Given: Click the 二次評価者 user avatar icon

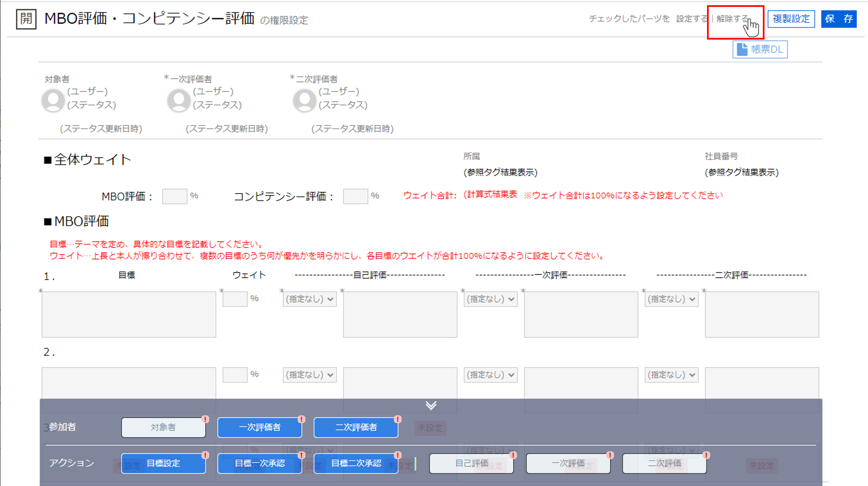Looking at the screenshot, I should pyautogui.click(x=304, y=100).
